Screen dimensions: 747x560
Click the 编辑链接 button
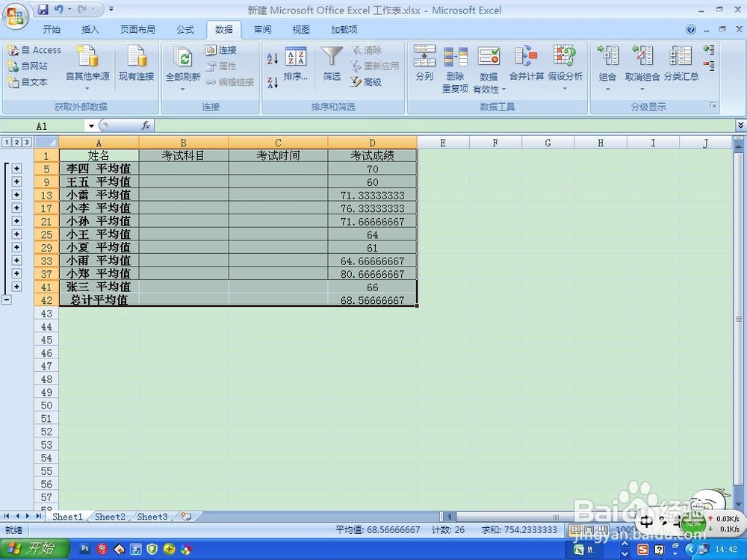click(229, 82)
